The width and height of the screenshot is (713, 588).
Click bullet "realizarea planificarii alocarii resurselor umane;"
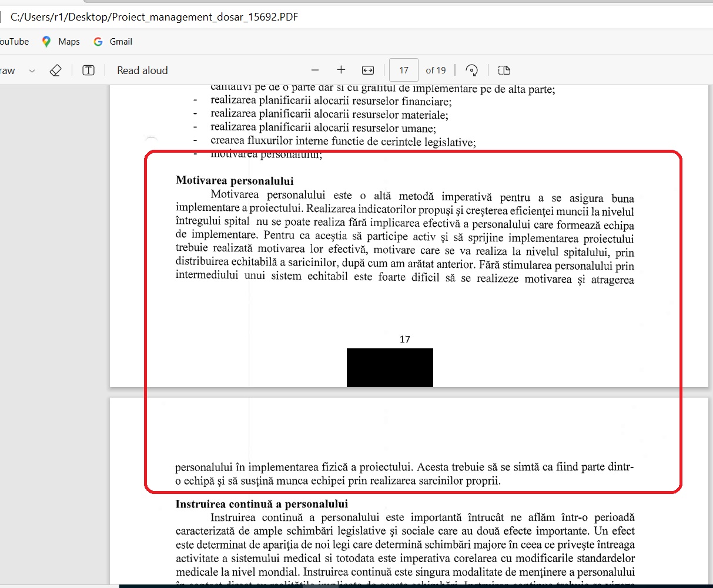(x=323, y=129)
